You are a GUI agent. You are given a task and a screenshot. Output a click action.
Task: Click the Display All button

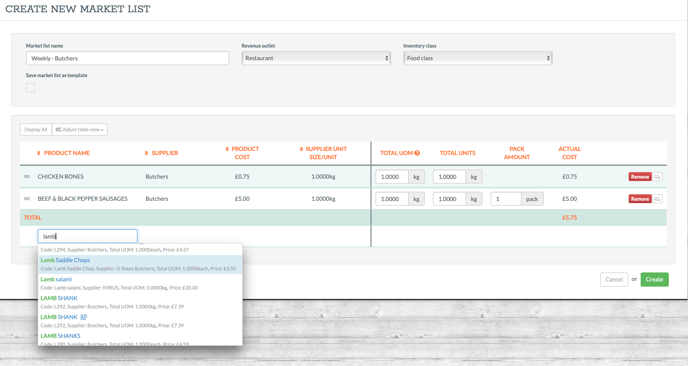[36, 129]
